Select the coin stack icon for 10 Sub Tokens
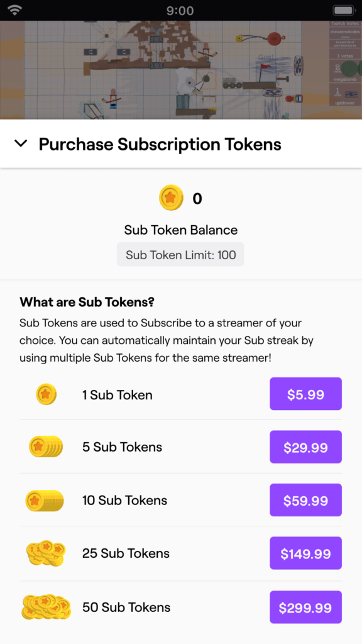The height and width of the screenshot is (644, 362). [x=44, y=500]
